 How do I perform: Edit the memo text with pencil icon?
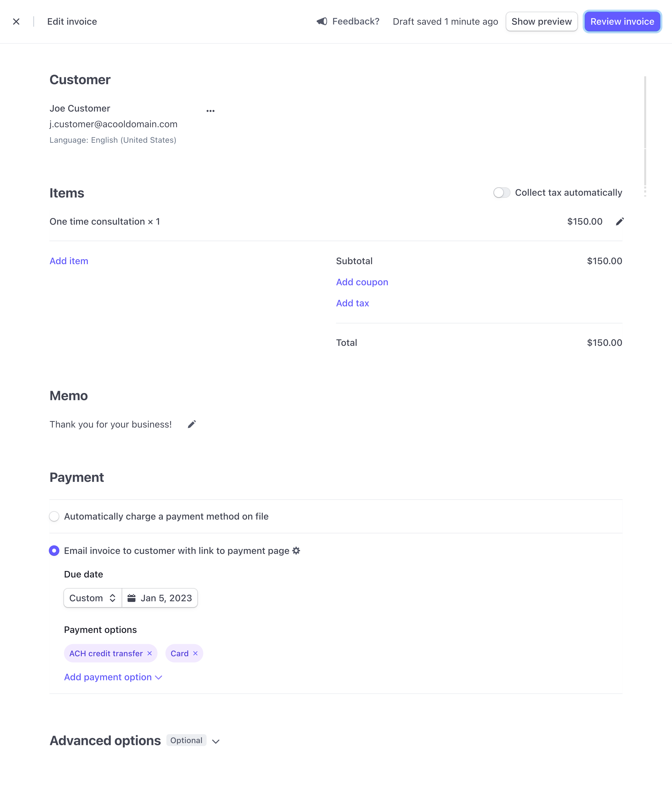pyautogui.click(x=192, y=425)
